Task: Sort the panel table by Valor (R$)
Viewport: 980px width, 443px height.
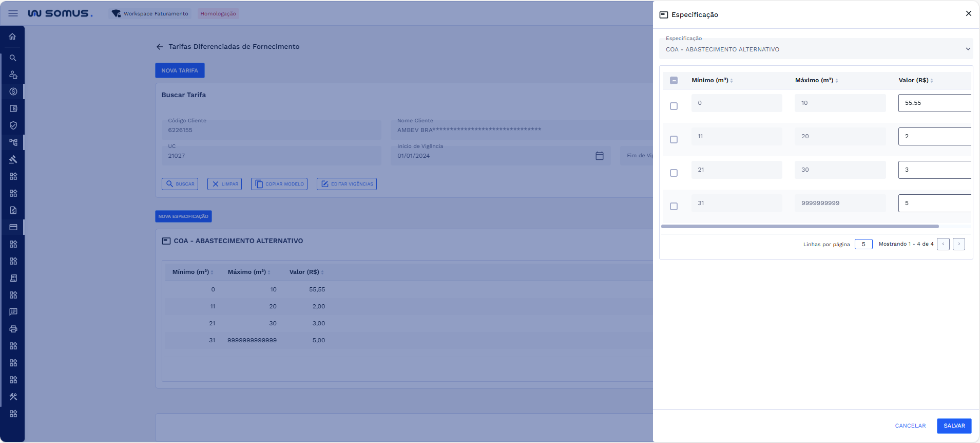Action: click(915, 81)
